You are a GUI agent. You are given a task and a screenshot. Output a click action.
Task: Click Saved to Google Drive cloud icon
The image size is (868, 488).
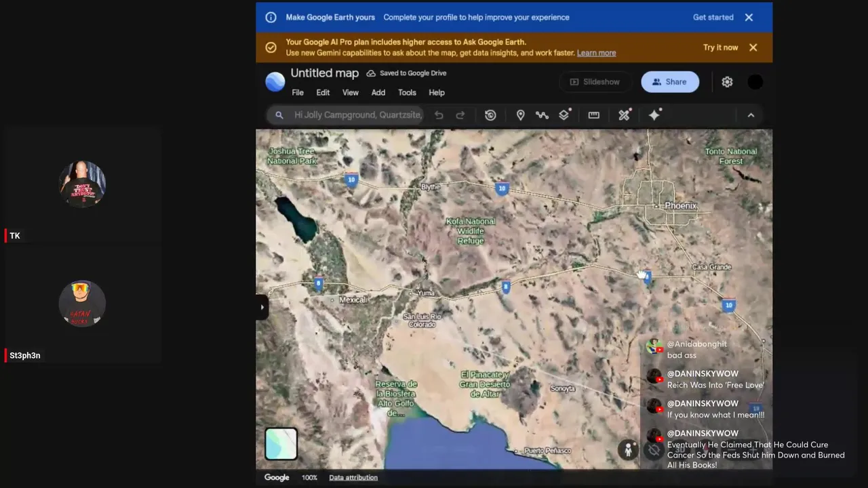[x=371, y=73]
